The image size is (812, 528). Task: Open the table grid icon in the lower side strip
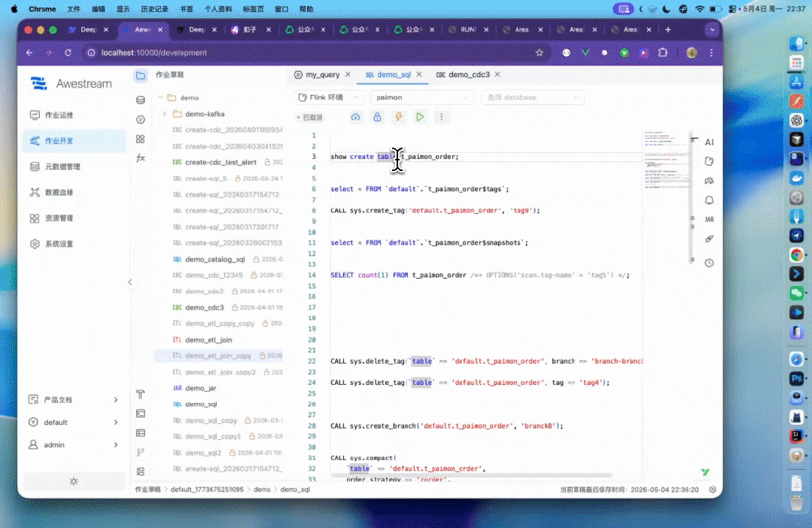[140, 432]
